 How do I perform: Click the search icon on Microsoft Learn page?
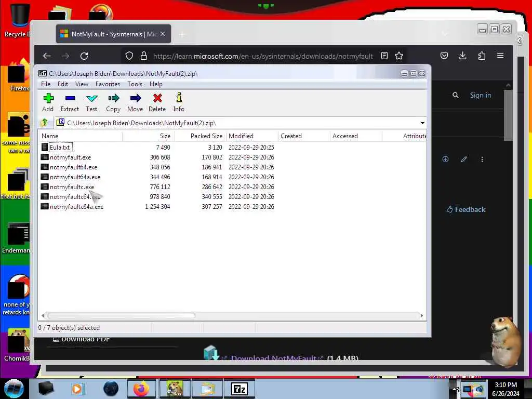point(455,96)
